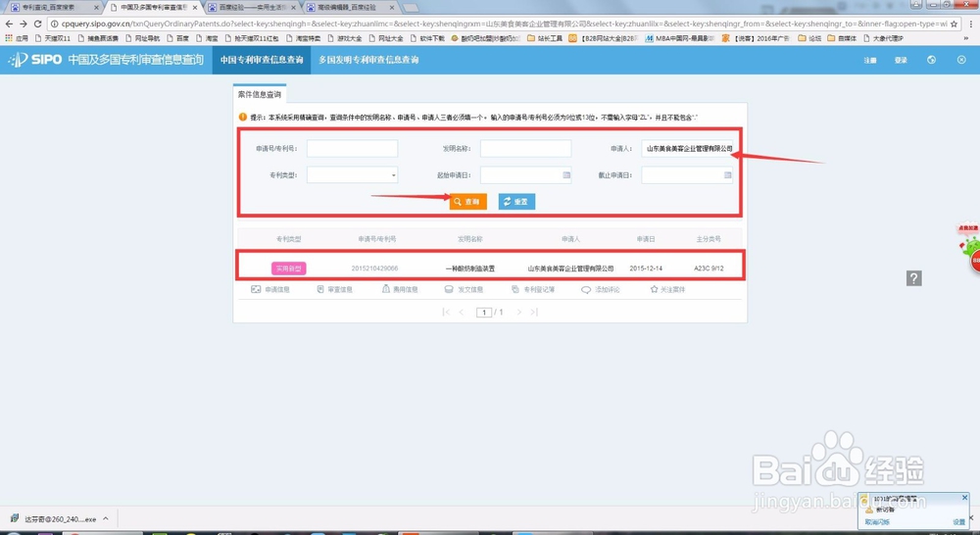Go to last page of results

pyautogui.click(x=534, y=312)
